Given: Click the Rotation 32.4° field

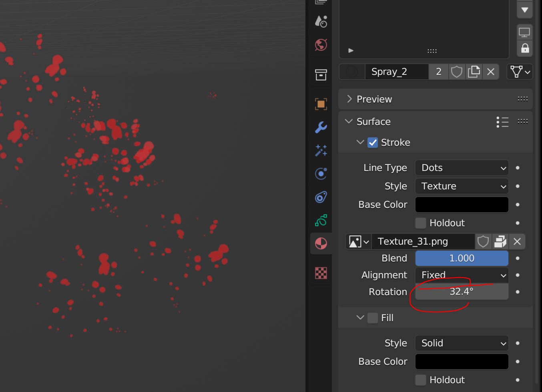Looking at the screenshot, I should [x=462, y=291].
